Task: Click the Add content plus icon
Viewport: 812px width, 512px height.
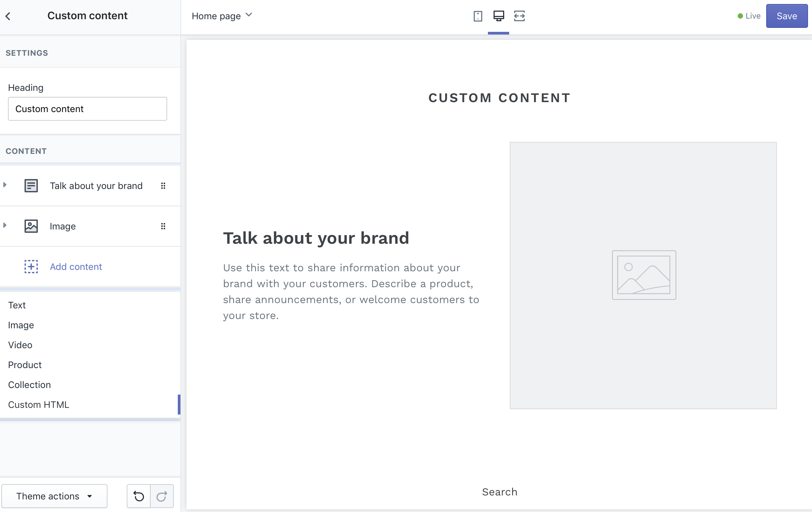Action: (x=31, y=267)
